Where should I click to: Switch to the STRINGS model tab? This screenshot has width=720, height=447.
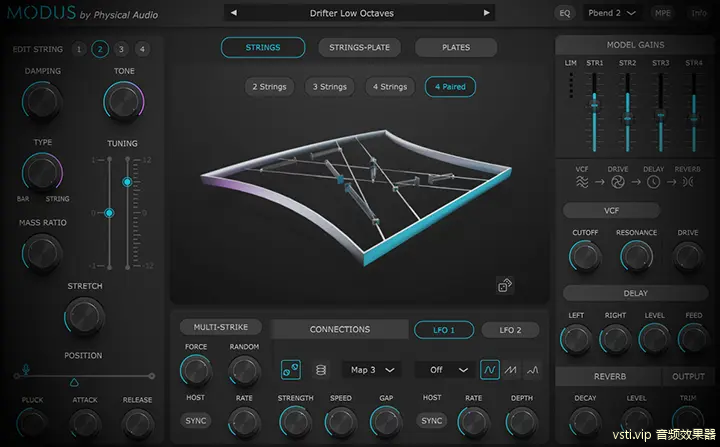pyautogui.click(x=263, y=47)
